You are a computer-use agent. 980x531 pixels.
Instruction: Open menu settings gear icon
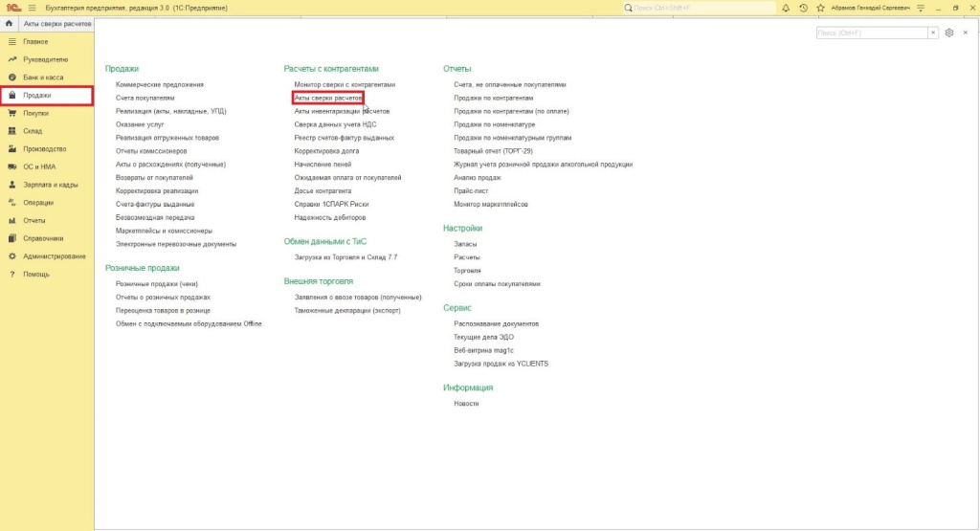948,33
